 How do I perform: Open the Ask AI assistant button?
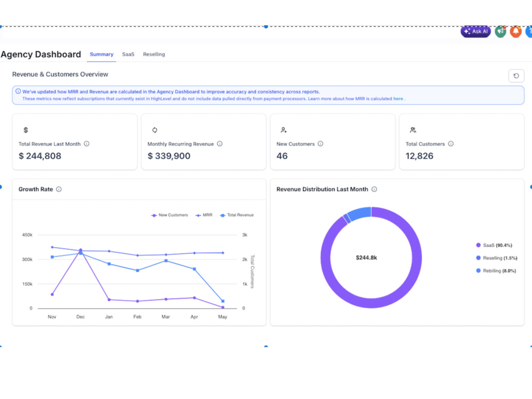(475, 31)
